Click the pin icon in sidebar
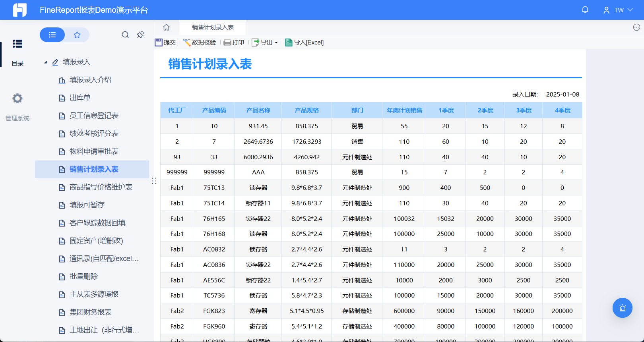Screen dimensions: 644x342 pos(140,35)
